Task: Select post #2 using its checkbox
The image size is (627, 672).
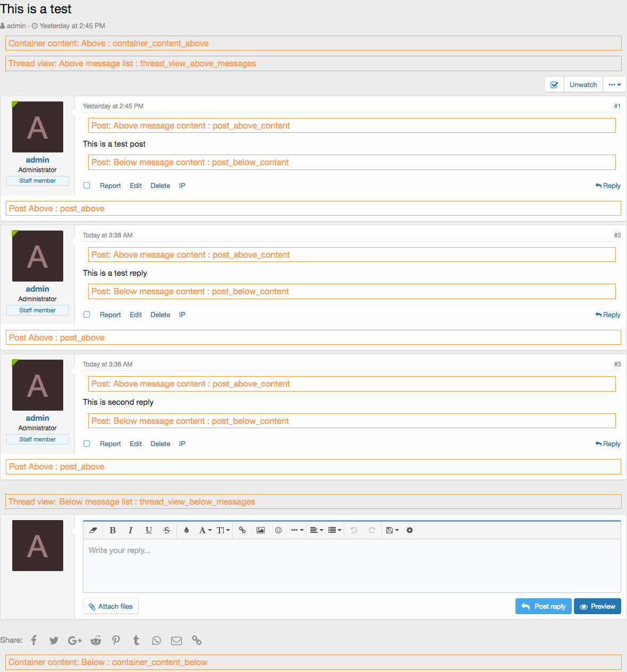Action: pyautogui.click(x=87, y=314)
